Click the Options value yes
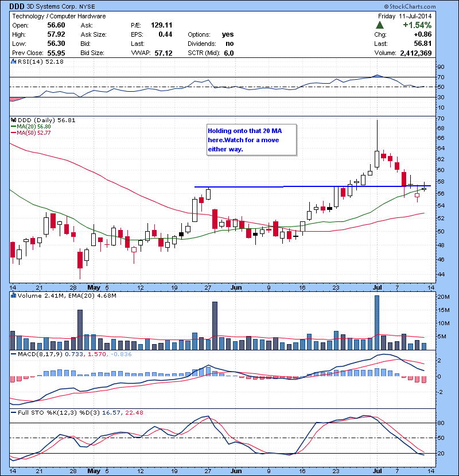This screenshot has width=459, height=476. 228,34
